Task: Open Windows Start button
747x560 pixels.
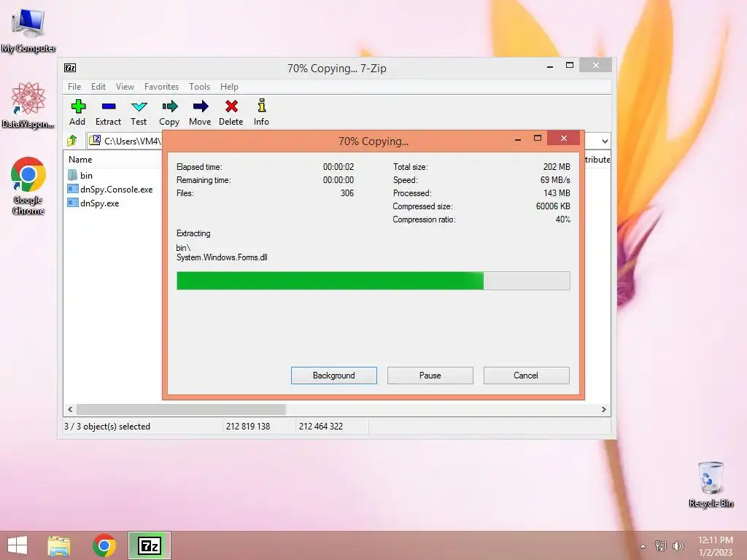Action: click(x=18, y=545)
